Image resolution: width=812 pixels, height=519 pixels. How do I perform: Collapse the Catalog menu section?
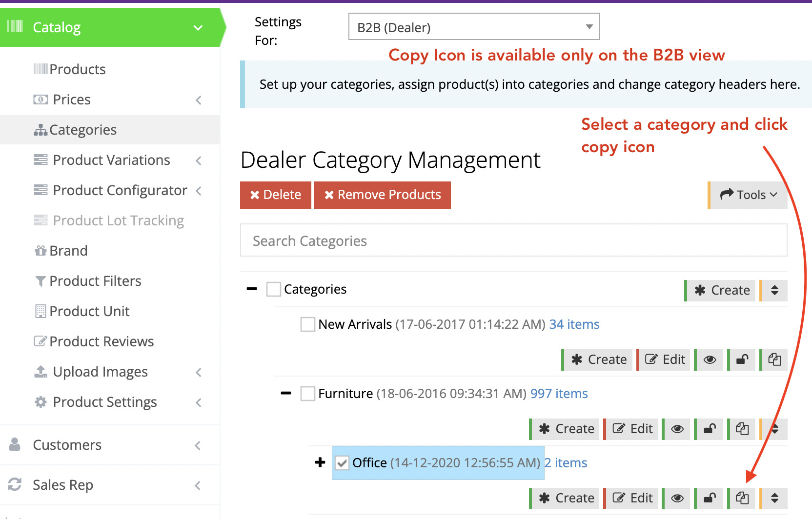point(197,27)
